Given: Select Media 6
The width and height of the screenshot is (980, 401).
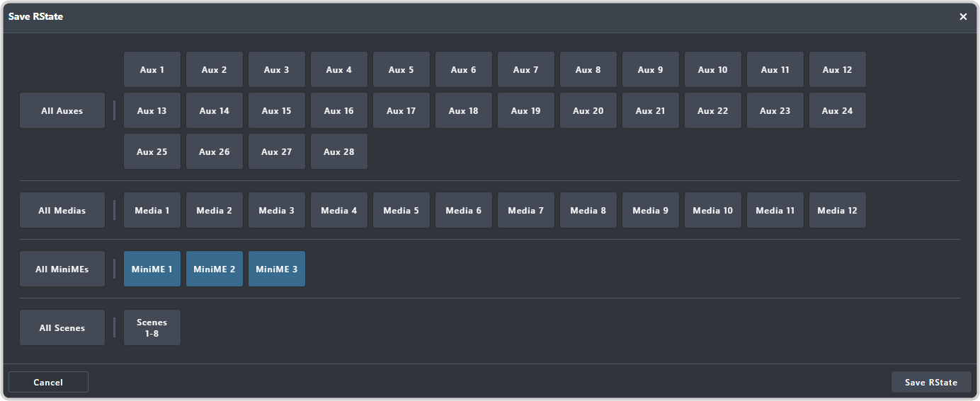Looking at the screenshot, I should (x=464, y=210).
